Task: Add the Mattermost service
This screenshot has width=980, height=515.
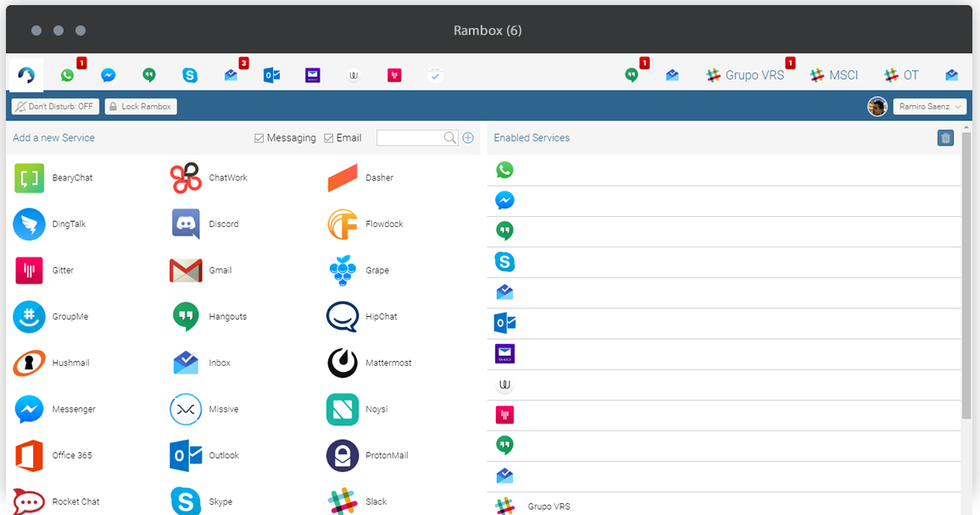Action: 342,363
